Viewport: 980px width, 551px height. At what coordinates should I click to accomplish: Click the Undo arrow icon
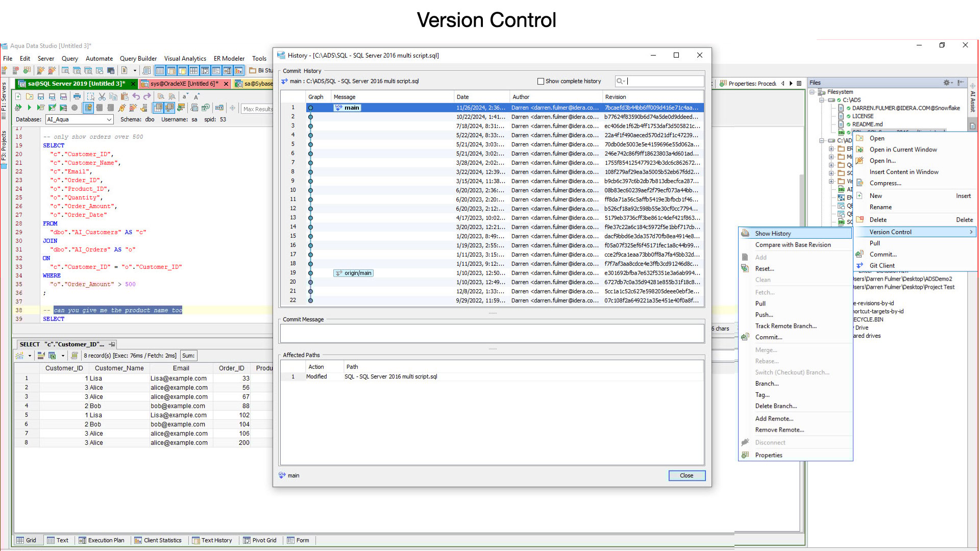(x=136, y=96)
